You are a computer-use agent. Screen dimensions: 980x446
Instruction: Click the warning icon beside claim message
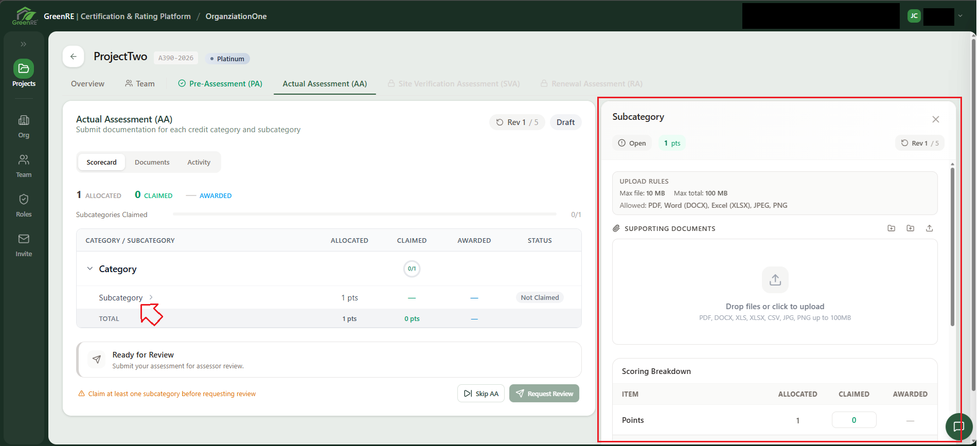coord(81,394)
